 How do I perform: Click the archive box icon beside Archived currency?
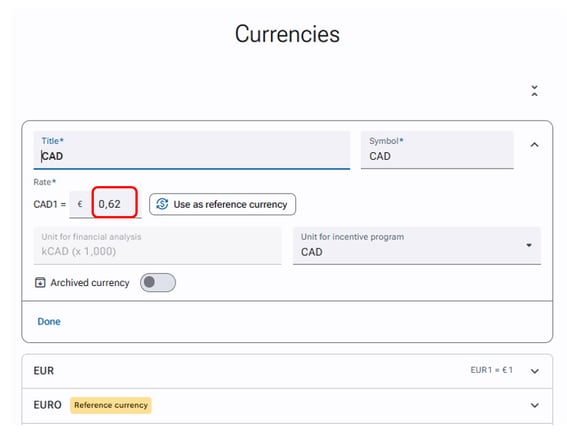tap(40, 282)
